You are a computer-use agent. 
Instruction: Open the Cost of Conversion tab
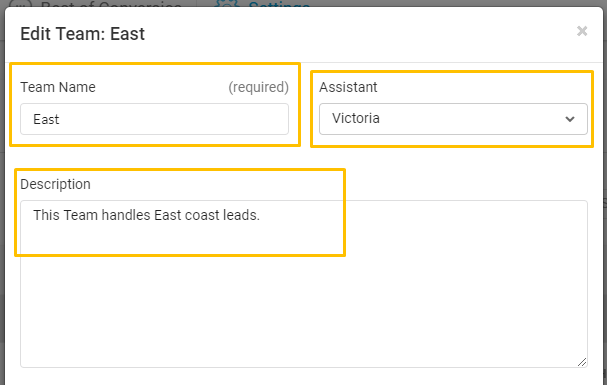(x=111, y=3)
